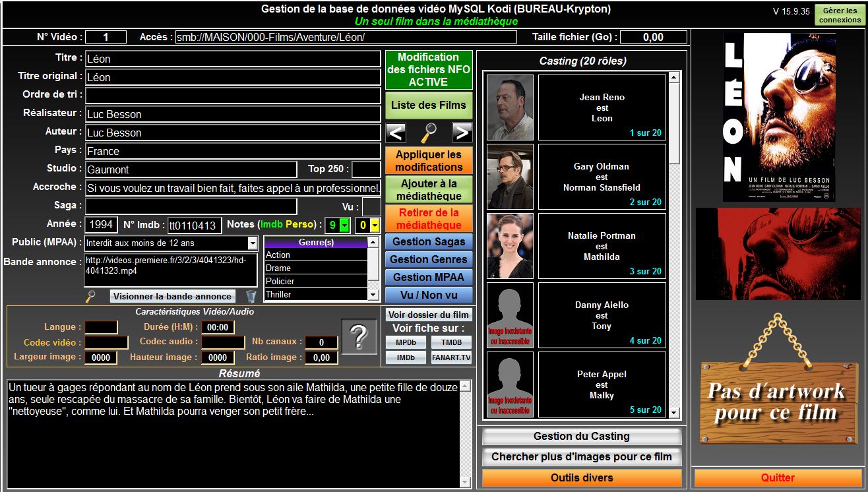The height and width of the screenshot is (492, 868).
Task: Click 'Ajouter à la médiathèque'
Action: point(429,190)
